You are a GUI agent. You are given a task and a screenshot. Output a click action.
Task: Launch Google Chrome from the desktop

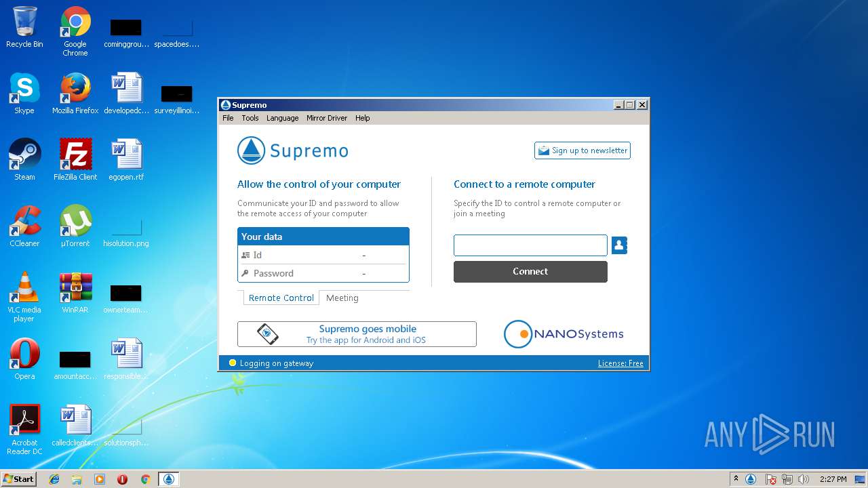[x=75, y=31]
